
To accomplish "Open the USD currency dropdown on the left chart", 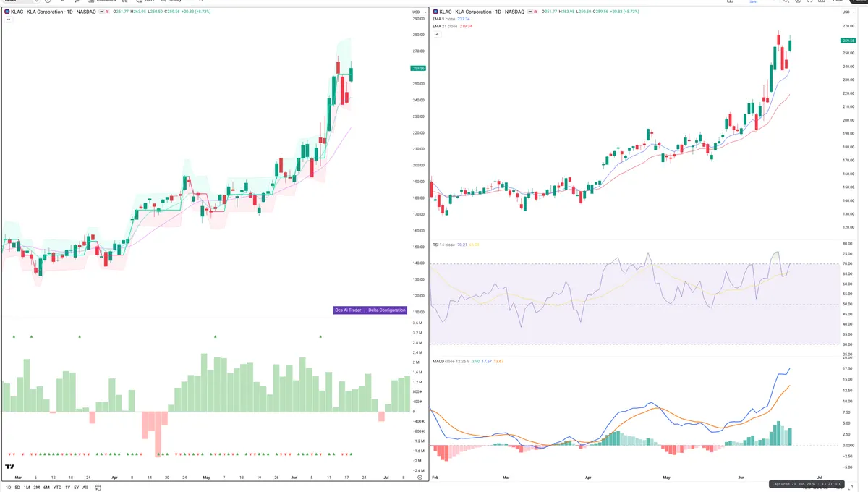I will coord(420,12).
